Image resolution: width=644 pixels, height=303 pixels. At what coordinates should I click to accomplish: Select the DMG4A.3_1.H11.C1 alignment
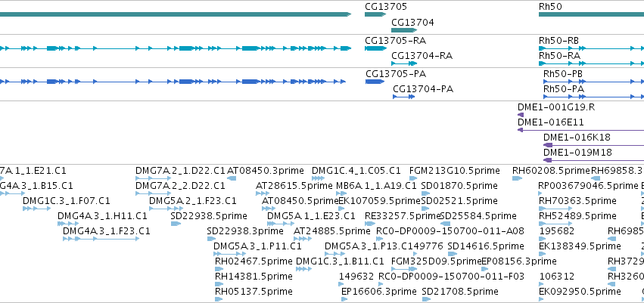[68, 224]
